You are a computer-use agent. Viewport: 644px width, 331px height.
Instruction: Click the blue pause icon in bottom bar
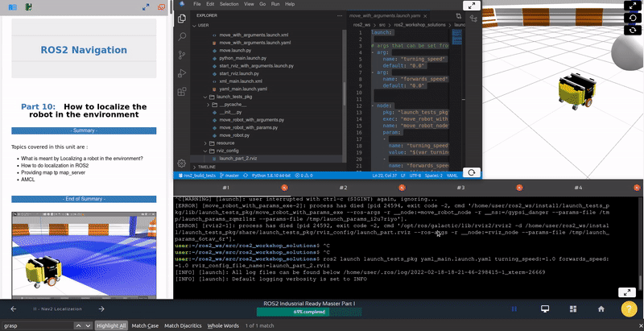(x=514, y=308)
